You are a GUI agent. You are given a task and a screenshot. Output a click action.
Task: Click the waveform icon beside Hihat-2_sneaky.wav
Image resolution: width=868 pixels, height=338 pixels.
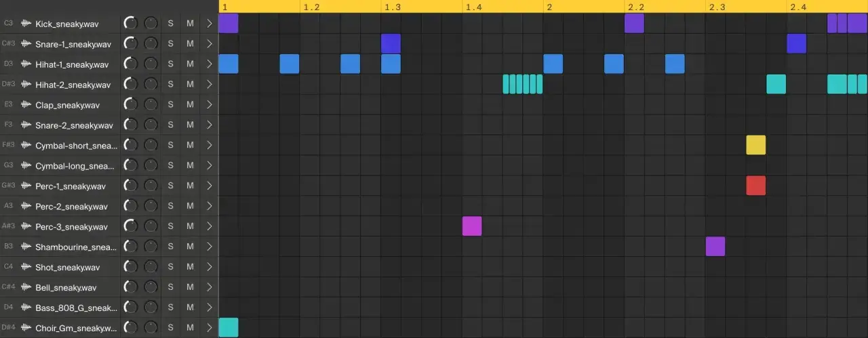pos(26,85)
